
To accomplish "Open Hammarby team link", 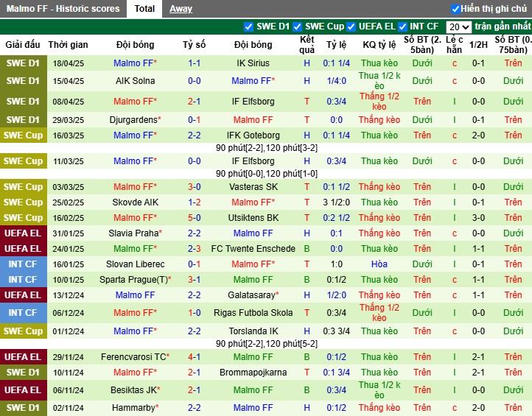I will pos(135,407).
